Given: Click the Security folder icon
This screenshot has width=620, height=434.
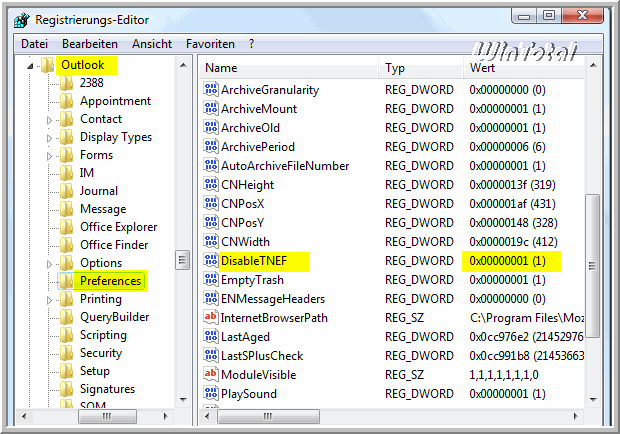Looking at the screenshot, I should pyautogui.click(x=66, y=353).
